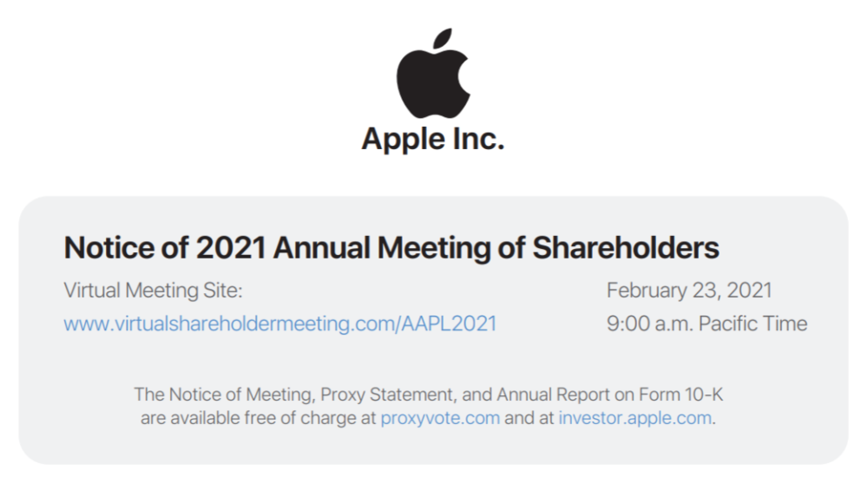Click the leaf of the Apple logo
This screenshot has width=868, height=483.
tap(443, 38)
